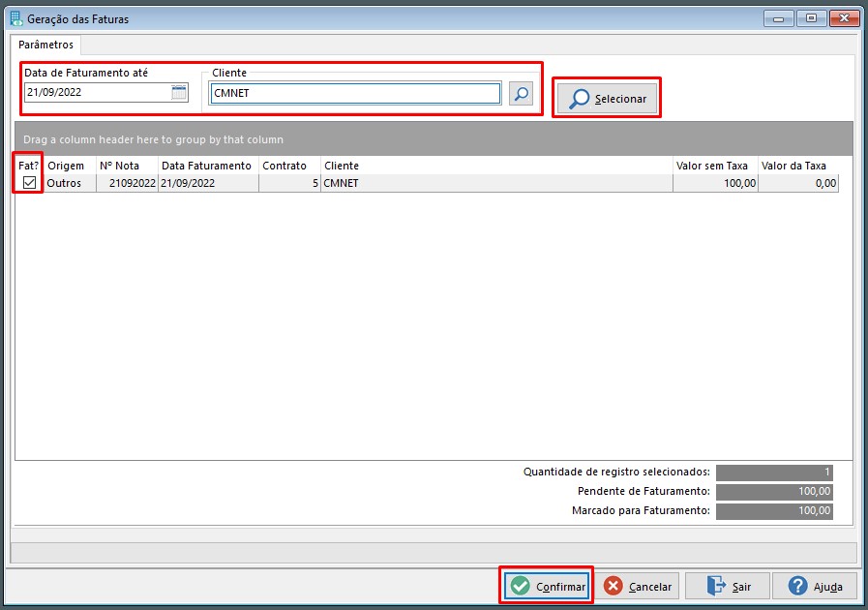Click the Marcado para Faturamento total value
This screenshot has width=868, height=610.
pyautogui.click(x=774, y=511)
